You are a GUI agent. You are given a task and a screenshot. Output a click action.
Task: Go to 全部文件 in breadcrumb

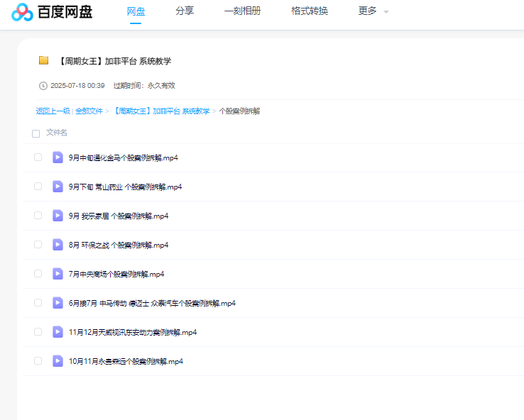pyautogui.click(x=89, y=111)
